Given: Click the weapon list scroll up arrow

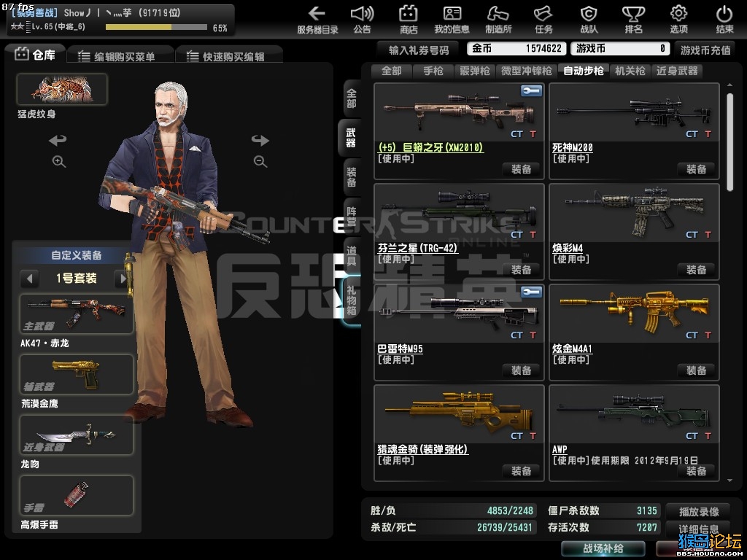Looking at the screenshot, I should 729,85.
